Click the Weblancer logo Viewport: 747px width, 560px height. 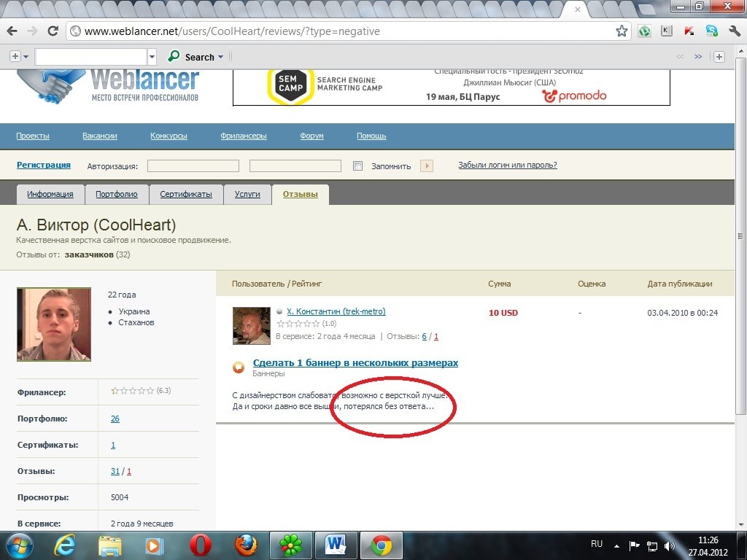108,86
